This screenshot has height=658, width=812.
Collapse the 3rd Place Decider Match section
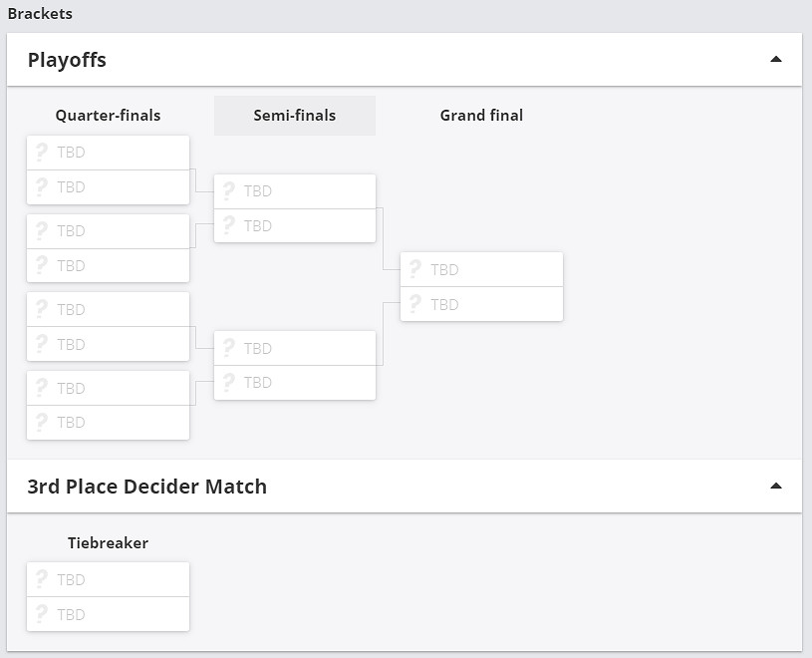click(x=776, y=487)
